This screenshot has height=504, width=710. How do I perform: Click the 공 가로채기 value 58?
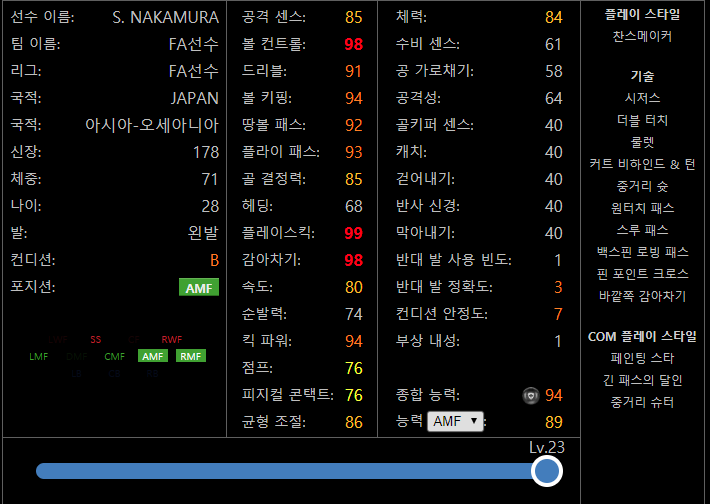pos(554,71)
